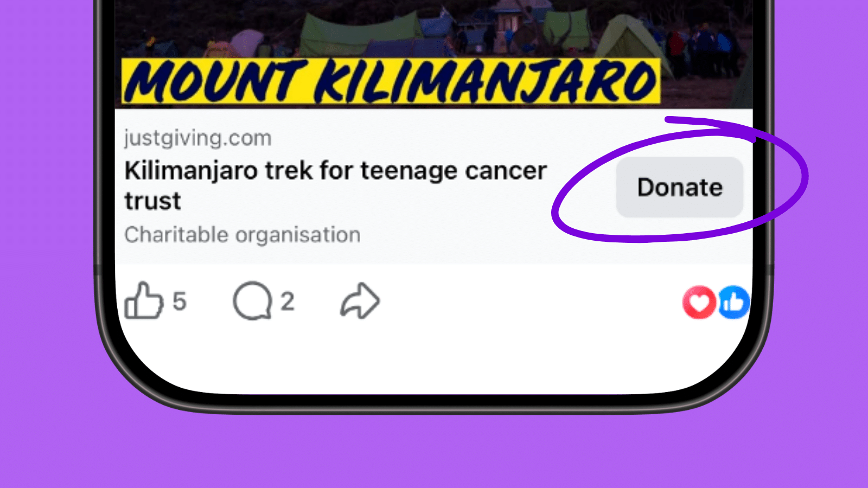Tap the Share arrow icon
The image size is (868, 488).
tap(360, 300)
